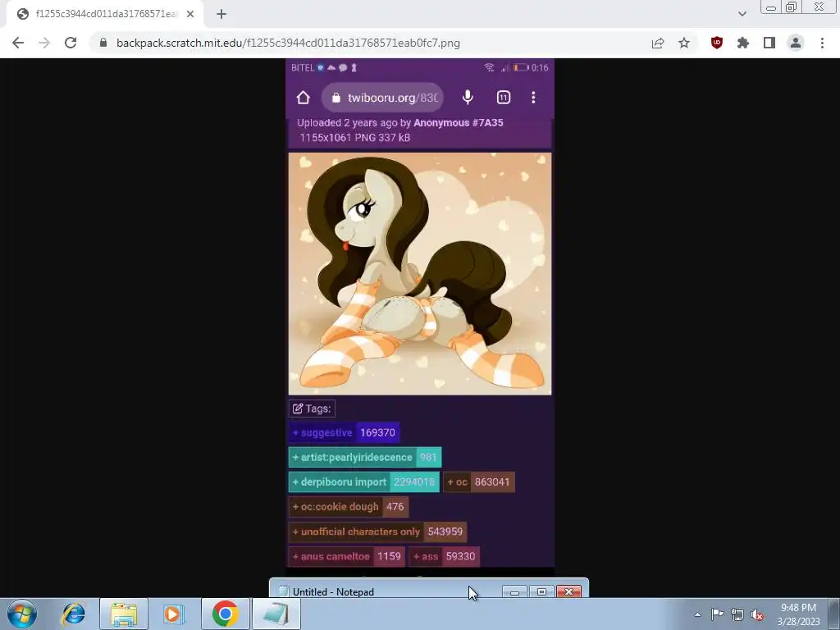
Task: Minimize the Chrome window
Action: tap(771, 7)
